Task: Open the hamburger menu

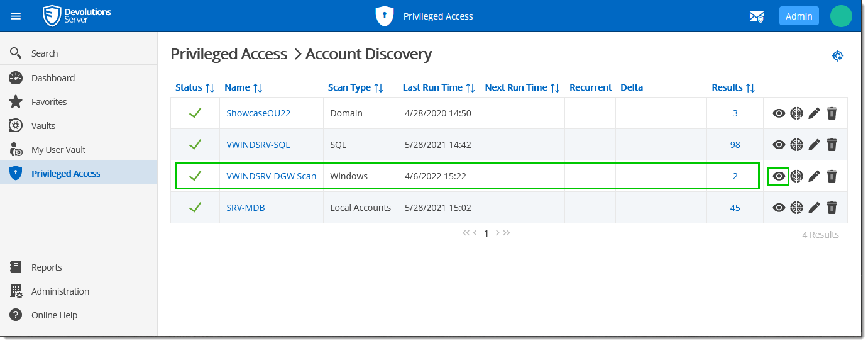Action: pyautogui.click(x=16, y=16)
